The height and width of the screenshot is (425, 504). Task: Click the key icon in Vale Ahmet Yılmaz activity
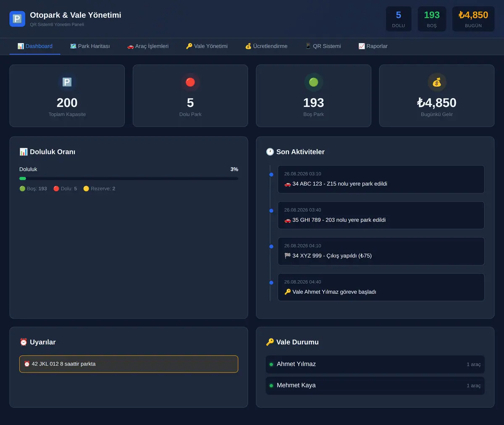288,292
